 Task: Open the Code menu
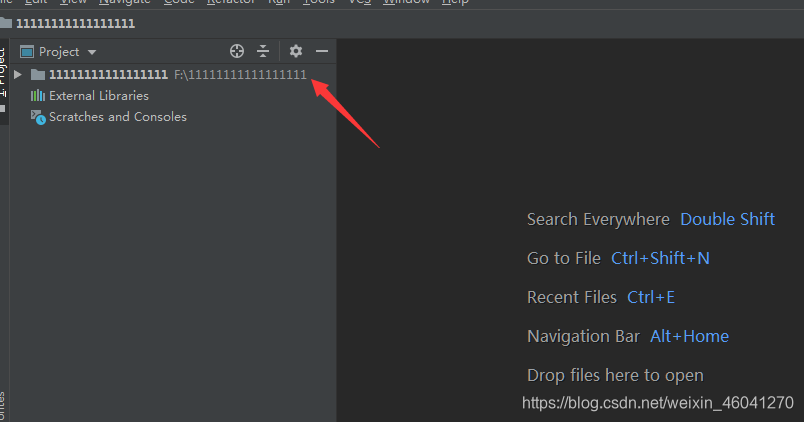179,2
